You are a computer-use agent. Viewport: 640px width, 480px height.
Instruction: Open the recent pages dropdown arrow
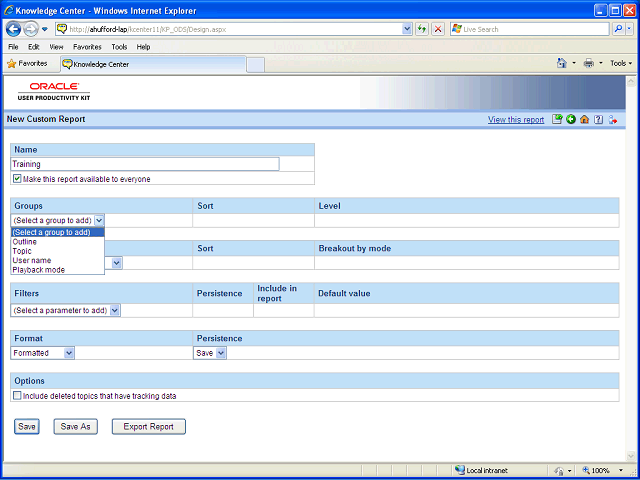pos(45,29)
